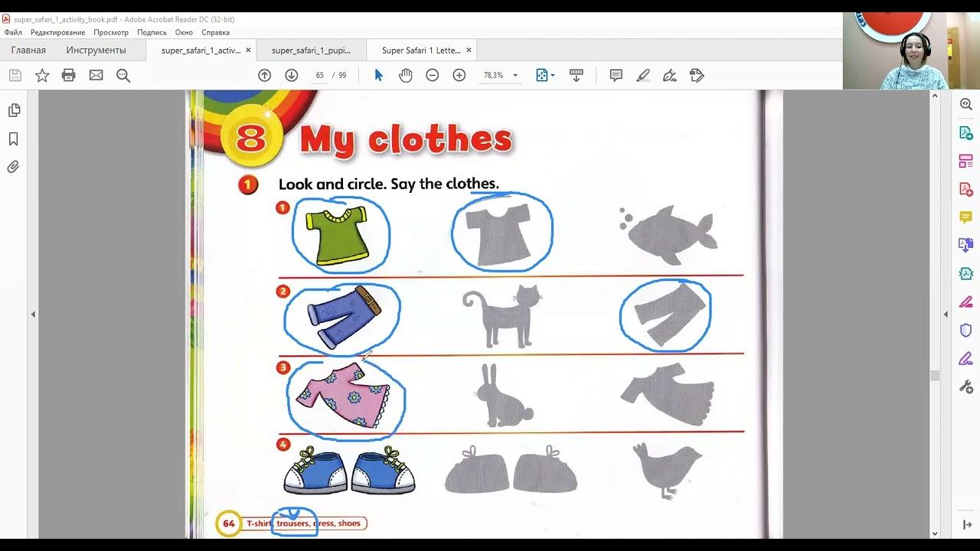
Task: Click the text "Look and circle. Say the clothes."
Action: (388, 184)
